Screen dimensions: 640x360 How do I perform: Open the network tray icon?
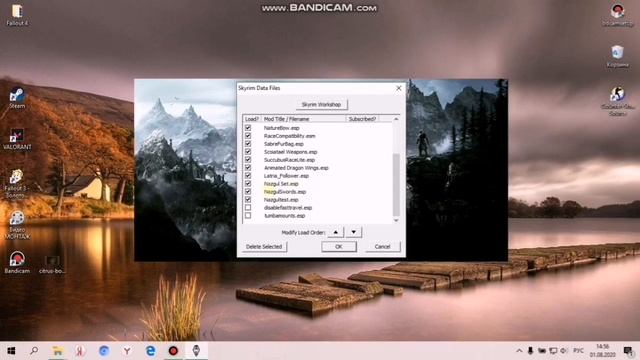(x=553, y=351)
